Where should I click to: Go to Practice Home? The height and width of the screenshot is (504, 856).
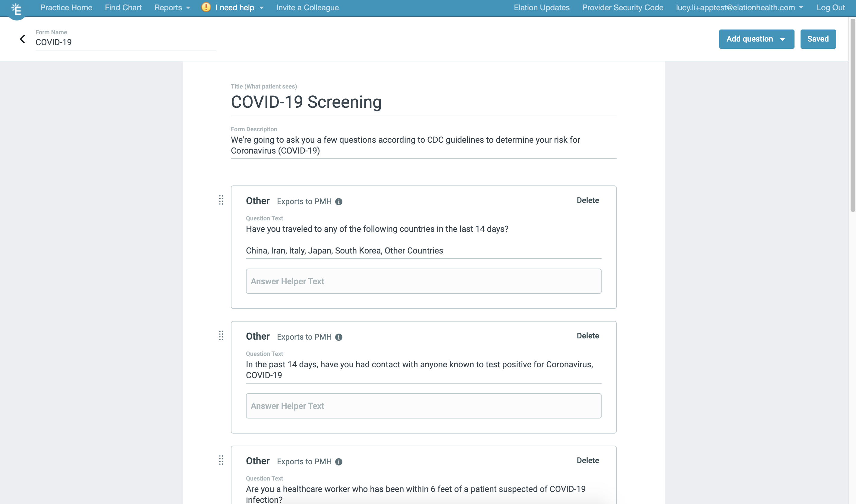pyautogui.click(x=66, y=8)
